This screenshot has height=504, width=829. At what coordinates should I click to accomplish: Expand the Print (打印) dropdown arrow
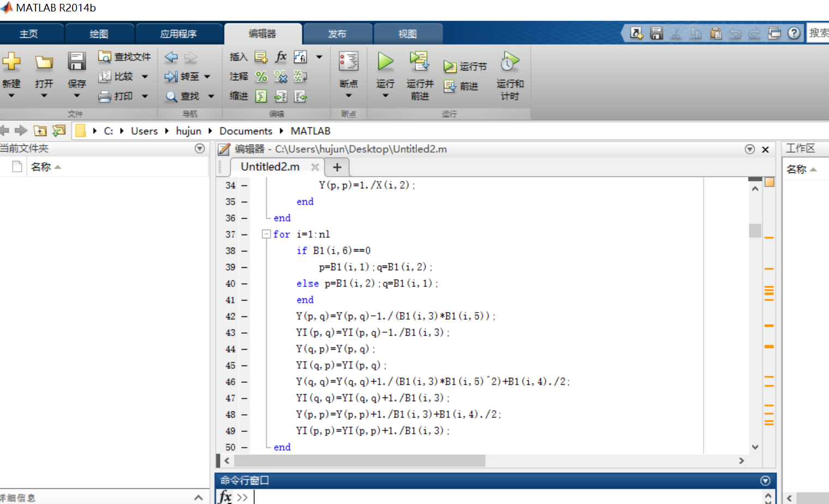[145, 96]
